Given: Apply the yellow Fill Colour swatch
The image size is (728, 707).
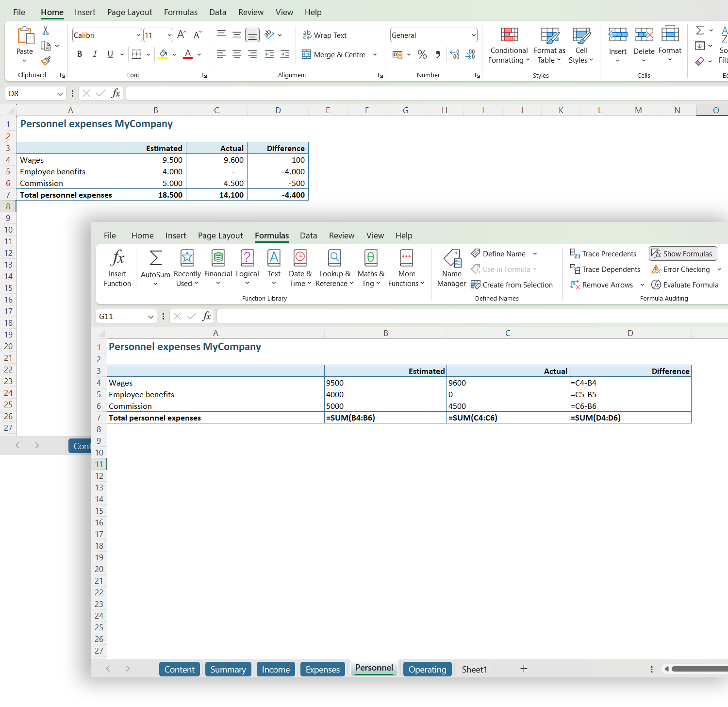Looking at the screenshot, I should point(163,54).
